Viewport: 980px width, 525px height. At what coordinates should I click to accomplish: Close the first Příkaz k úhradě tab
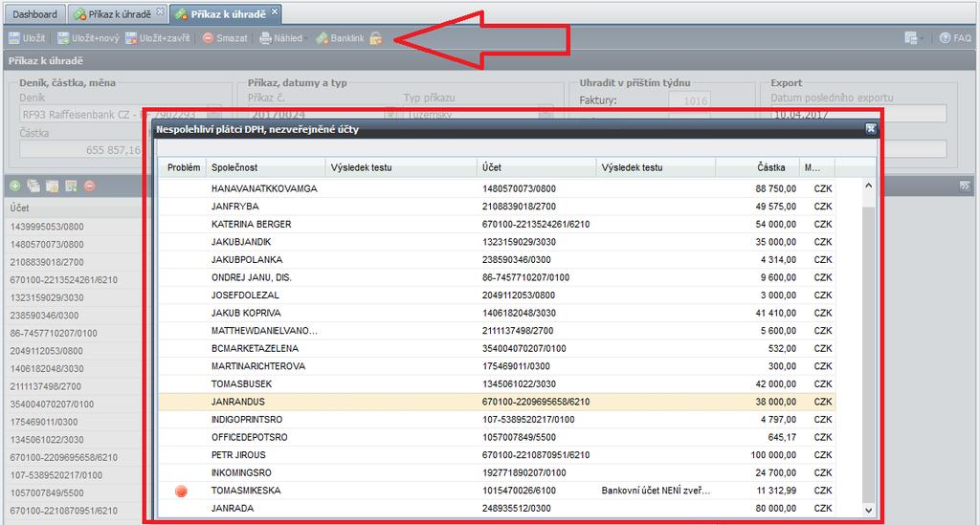(160, 11)
